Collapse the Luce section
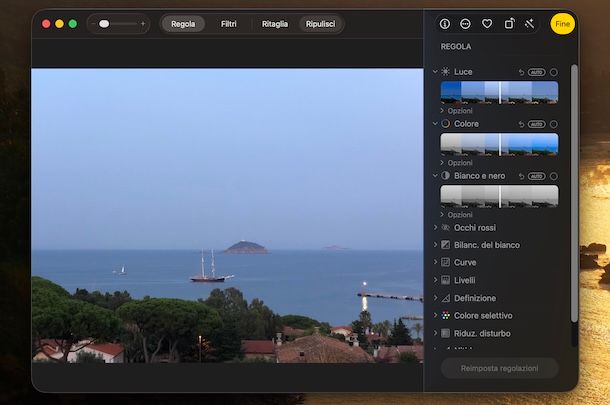Viewport: 610px width, 405px height. (435, 72)
